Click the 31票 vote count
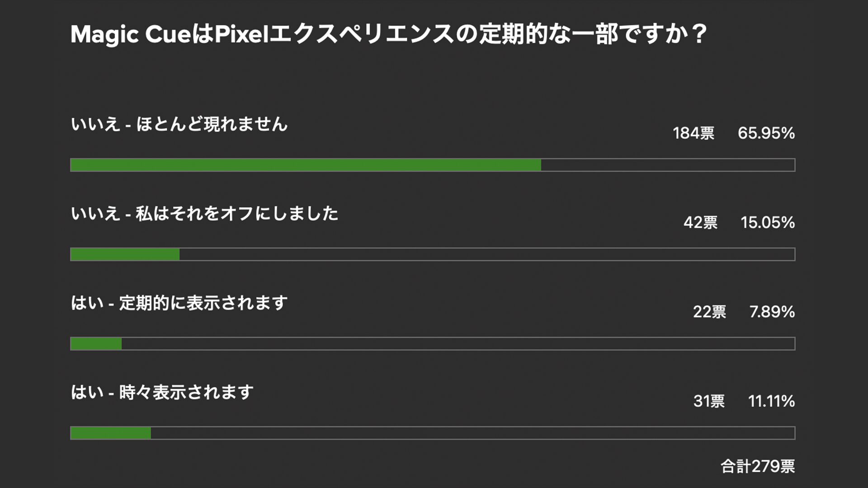 [x=709, y=401]
